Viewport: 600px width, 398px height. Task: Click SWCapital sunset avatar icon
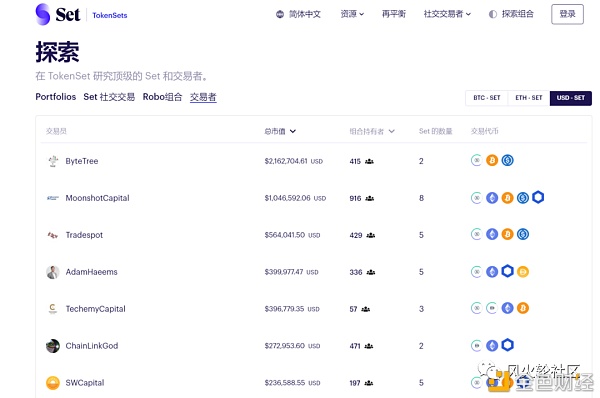[53, 383]
